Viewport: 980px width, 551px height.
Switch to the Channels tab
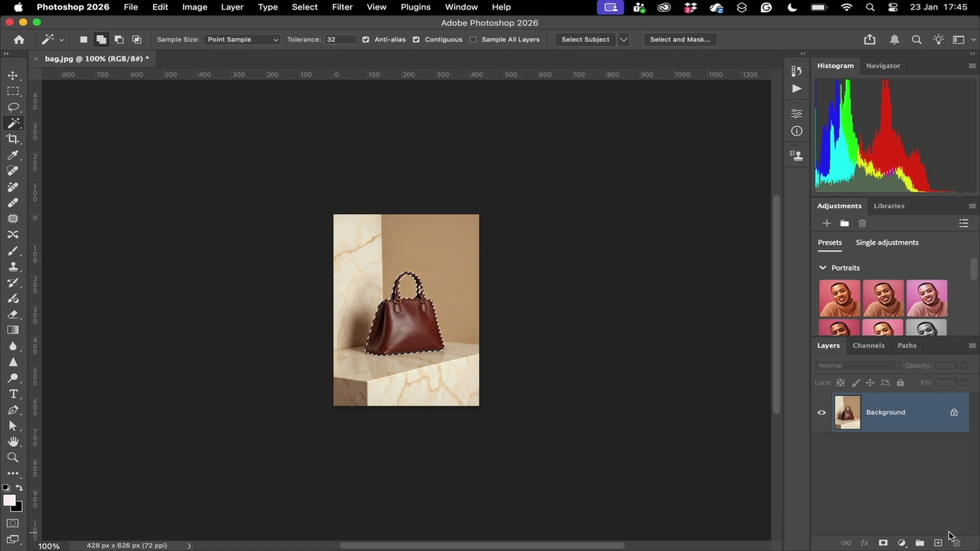[x=869, y=345]
